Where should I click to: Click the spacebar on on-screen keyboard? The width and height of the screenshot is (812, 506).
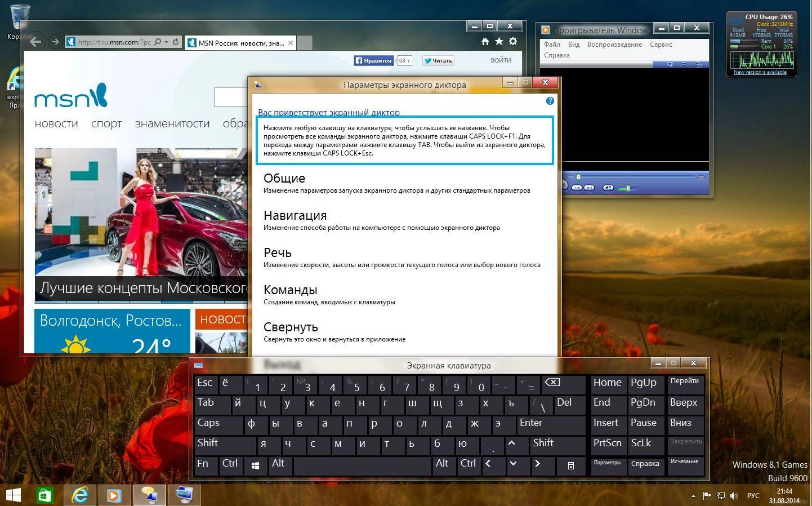(363, 465)
